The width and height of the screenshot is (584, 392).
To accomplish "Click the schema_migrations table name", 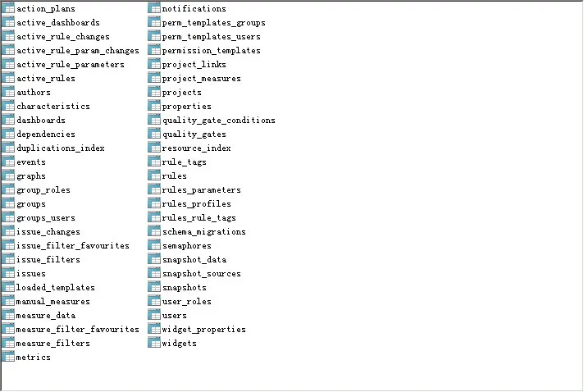I will pos(204,232).
